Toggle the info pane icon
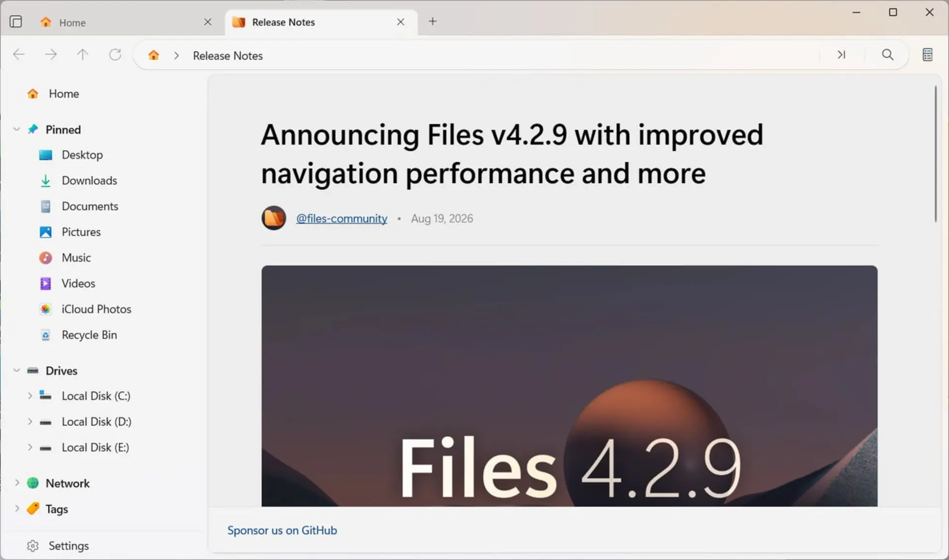 click(x=928, y=55)
